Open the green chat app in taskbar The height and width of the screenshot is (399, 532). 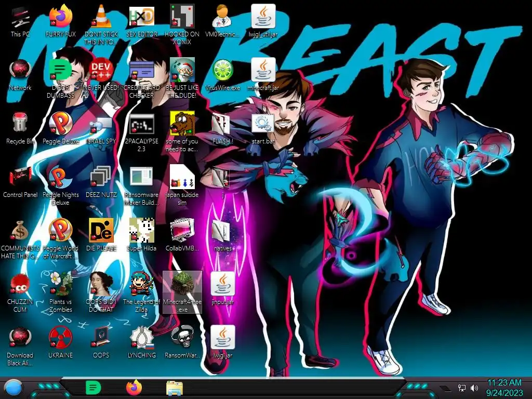94,388
